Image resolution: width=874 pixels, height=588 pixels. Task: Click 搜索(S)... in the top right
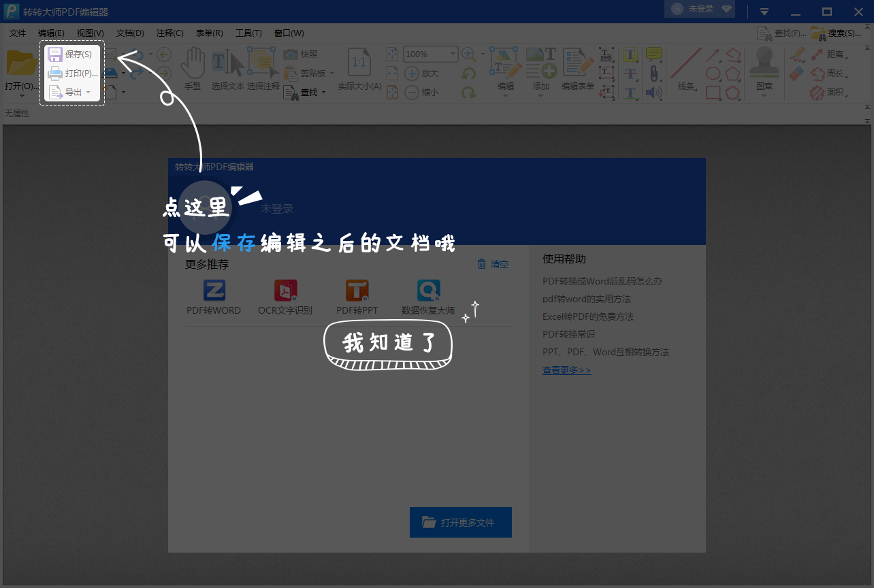click(836, 33)
